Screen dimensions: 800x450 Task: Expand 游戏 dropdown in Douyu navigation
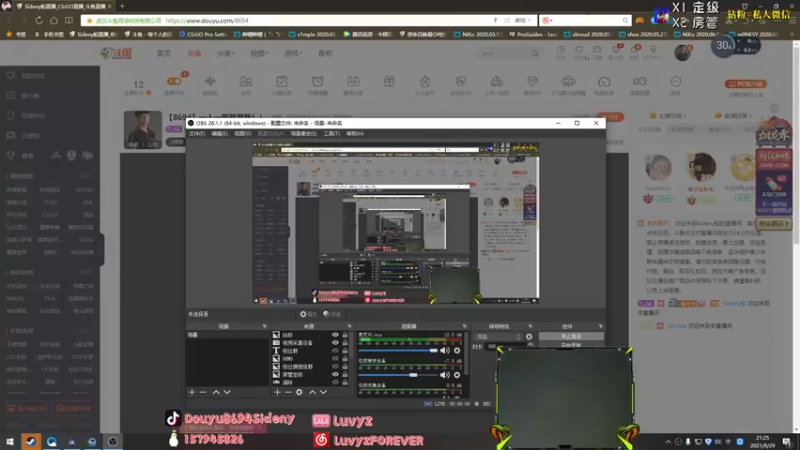click(293, 53)
